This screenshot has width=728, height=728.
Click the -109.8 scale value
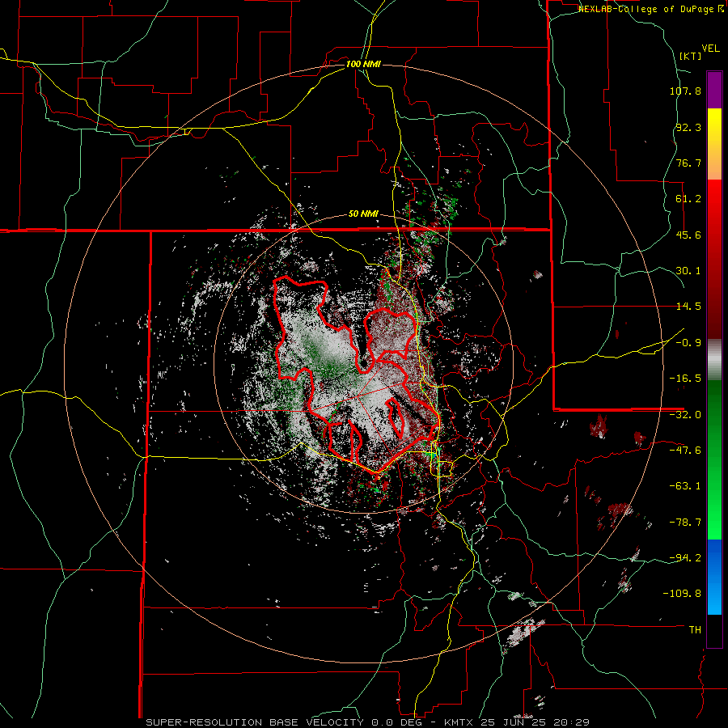682,594
